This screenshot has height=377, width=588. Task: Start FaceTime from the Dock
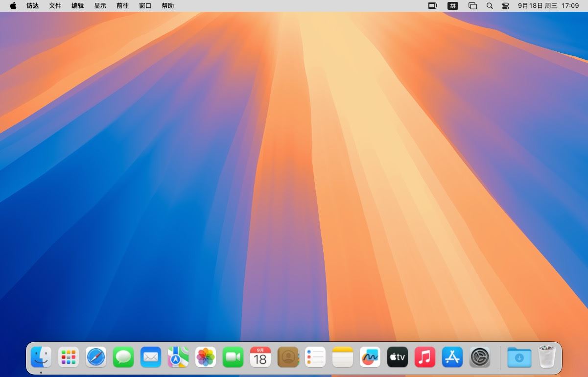tap(233, 357)
